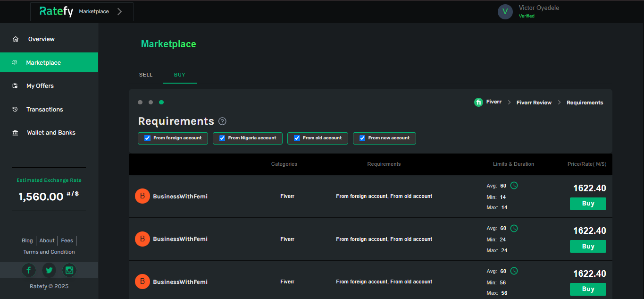Viewport: 644px width, 299px height.
Task: Click the help question mark beside Requirements
Action: [x=223, y=121]
